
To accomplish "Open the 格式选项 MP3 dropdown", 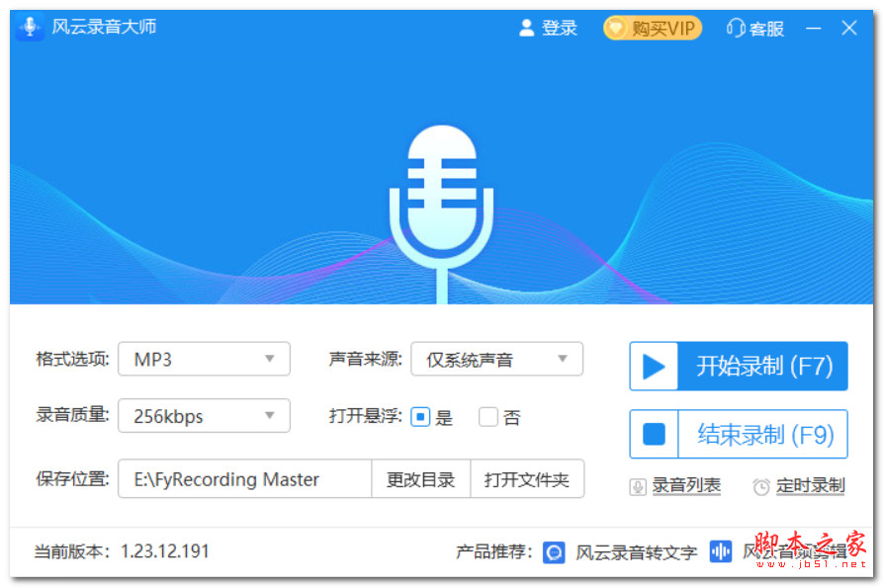I will click(203, 359).
